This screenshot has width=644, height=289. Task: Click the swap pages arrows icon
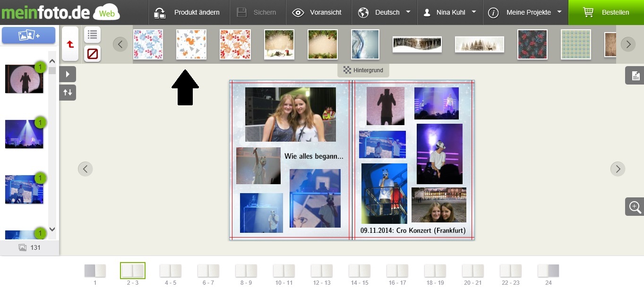[68, 93]
